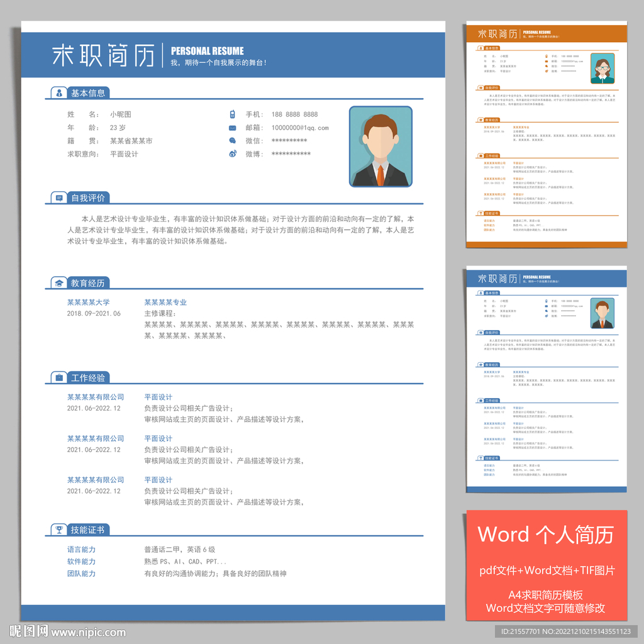
Task: Click the graduation cap icon beside 教育经历
Action: [x=59, y=283]
